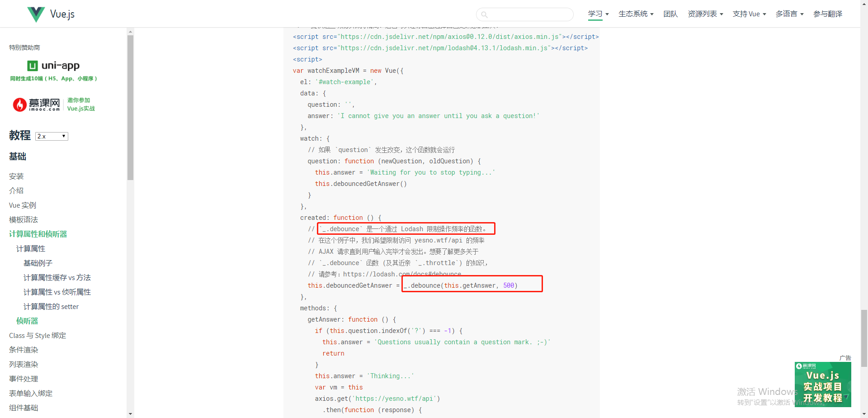Open the Vue.js实战项目 ad thumbnail
This screenshot has width=868, height=418.
[x=823, y=384]
